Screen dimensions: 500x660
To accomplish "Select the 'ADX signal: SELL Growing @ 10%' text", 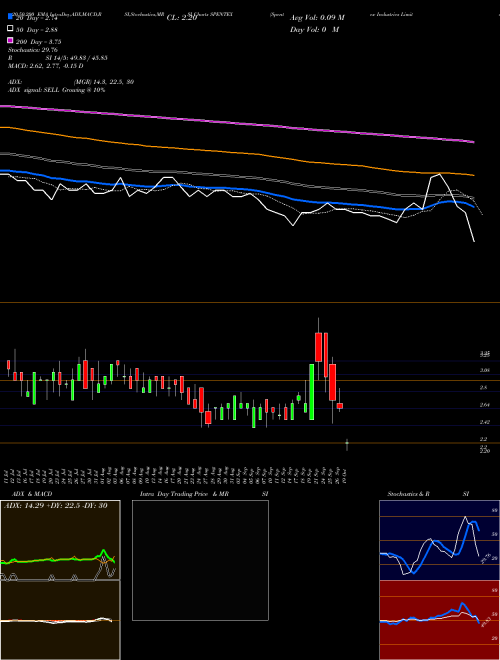I will 56,90.
